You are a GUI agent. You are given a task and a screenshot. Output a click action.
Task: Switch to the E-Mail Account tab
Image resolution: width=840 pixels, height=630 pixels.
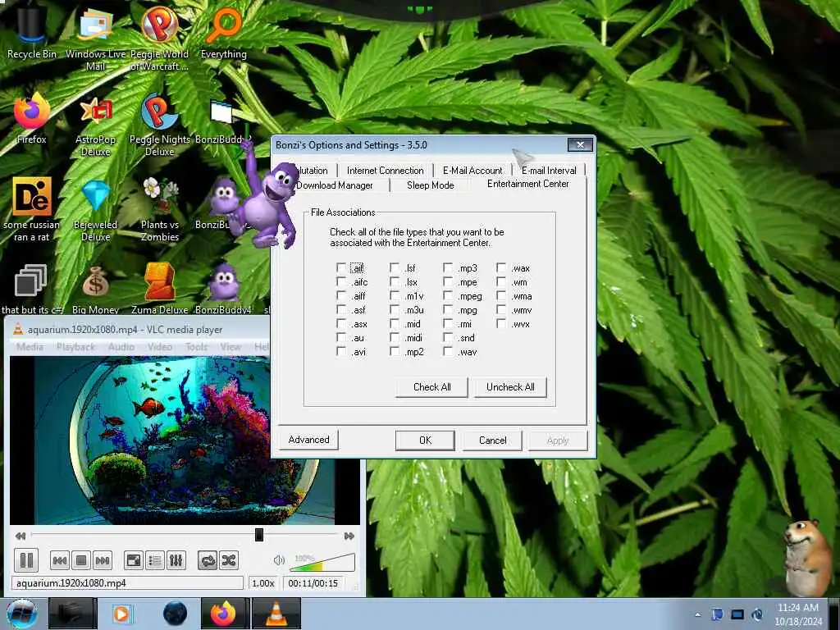[472, 171]
